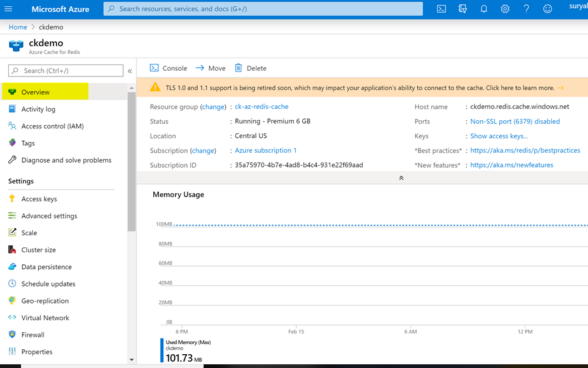Click the Scale icon
This screenshot has width=588, height=368.
click(x=12, y=233)
